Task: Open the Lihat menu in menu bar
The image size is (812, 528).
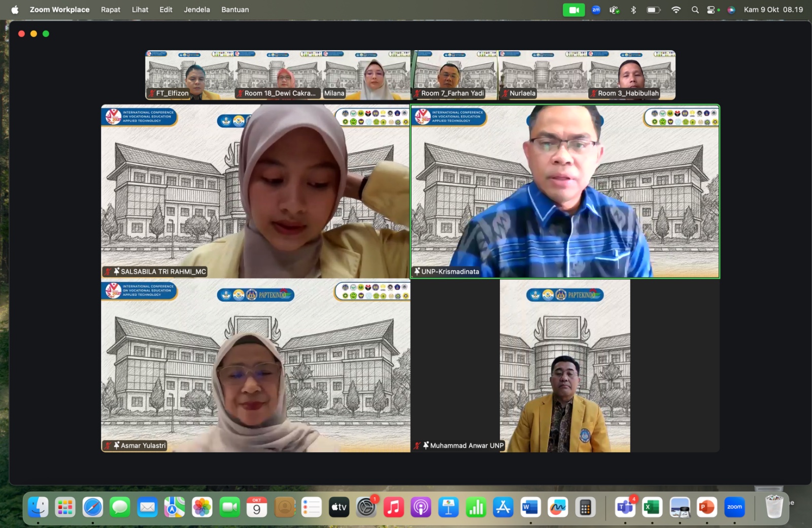Action: [x=140, y=10]
